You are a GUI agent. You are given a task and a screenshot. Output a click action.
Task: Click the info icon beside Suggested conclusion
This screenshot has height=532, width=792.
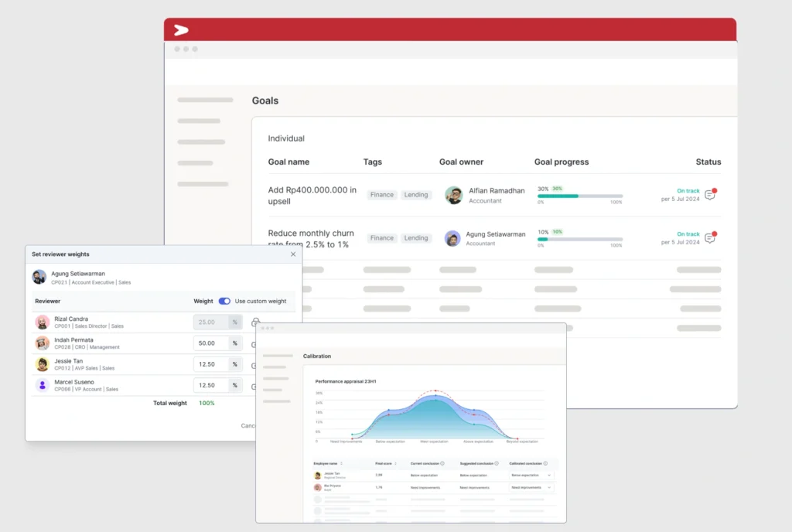coord(497,463)
